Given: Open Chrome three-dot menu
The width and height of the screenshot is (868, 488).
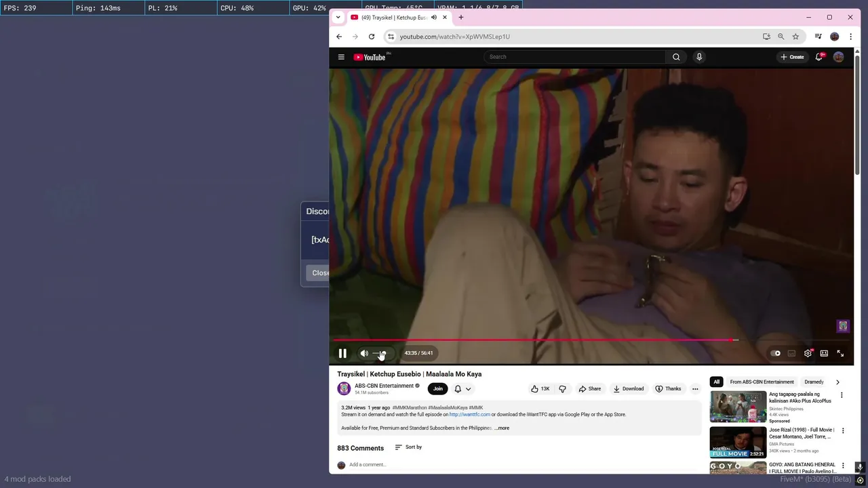Looking at the screenshot, I should 850,37.
